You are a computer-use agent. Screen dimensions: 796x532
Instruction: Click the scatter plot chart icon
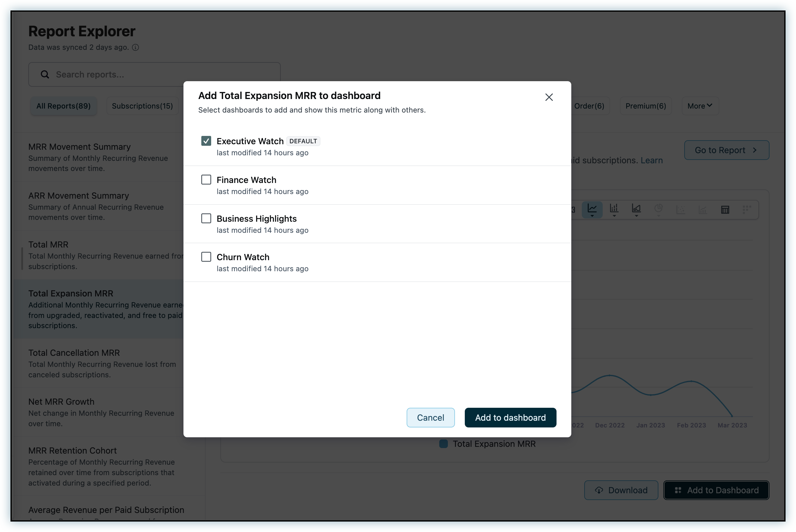(x=681, y=210)
